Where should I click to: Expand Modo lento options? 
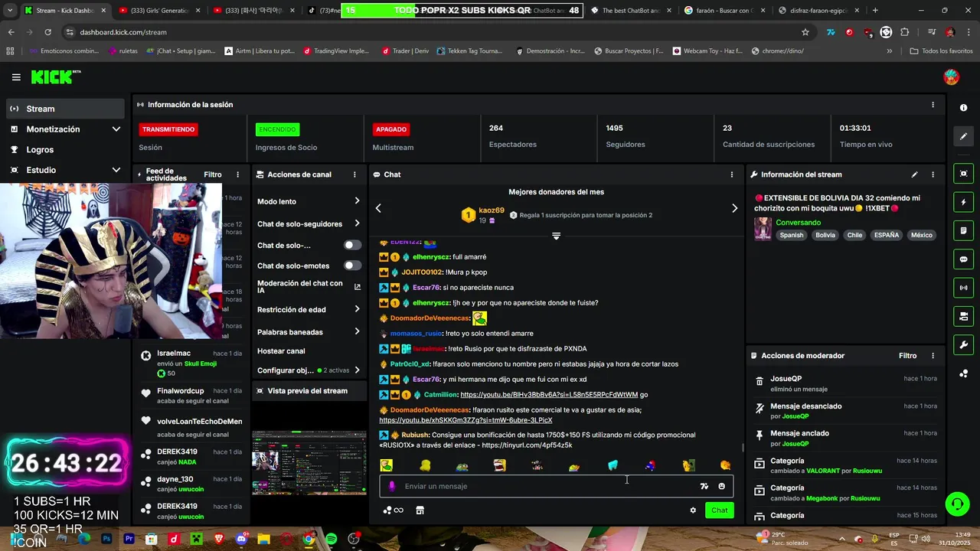coord(357,201)
